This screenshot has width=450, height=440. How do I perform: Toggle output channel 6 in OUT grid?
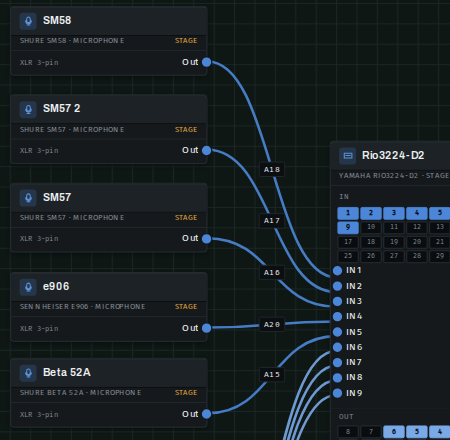[x=394, y=432]
